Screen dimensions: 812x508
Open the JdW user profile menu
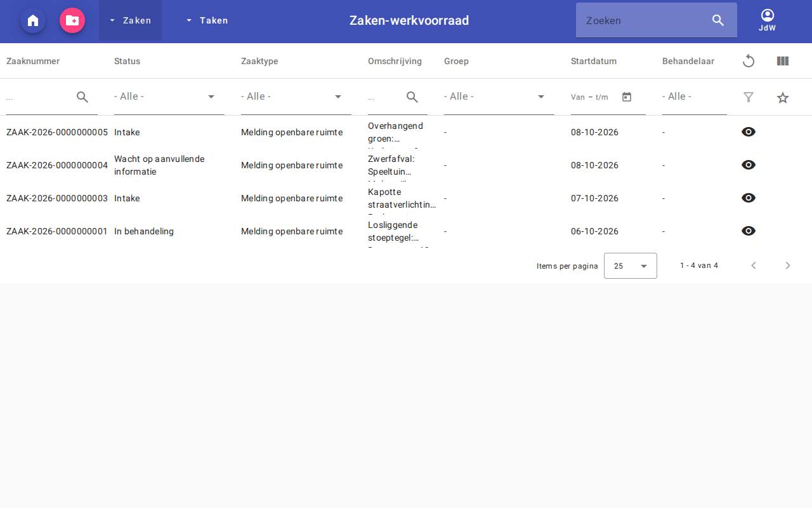[x=768, y=20]
